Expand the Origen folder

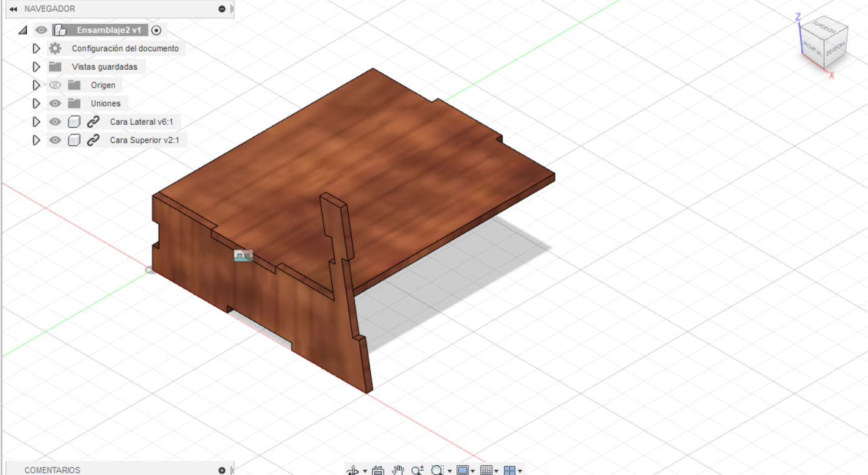(36, 85)
